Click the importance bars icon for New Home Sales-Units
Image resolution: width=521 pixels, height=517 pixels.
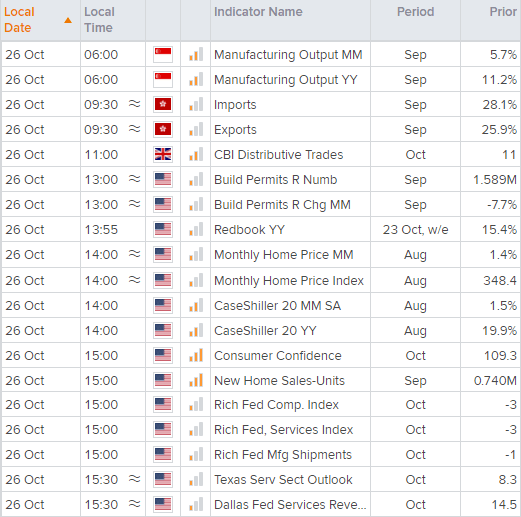196,380
